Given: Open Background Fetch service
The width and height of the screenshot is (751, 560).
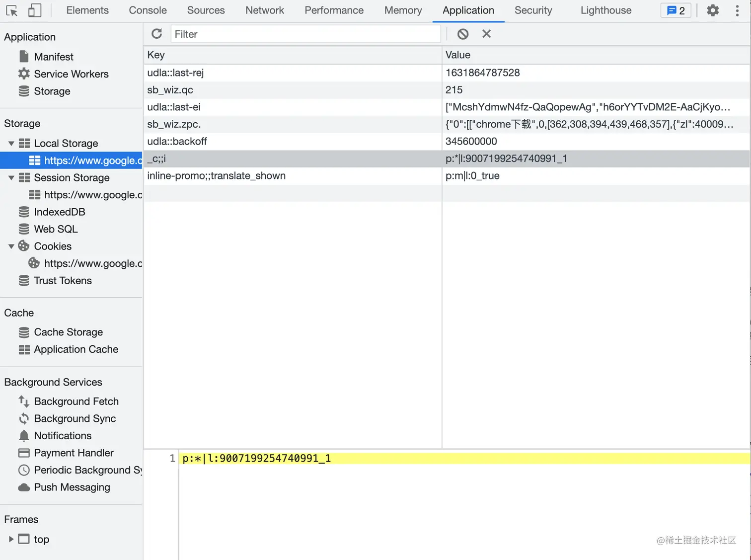Looking at the screenshot, I should click(x=76, y=401).
